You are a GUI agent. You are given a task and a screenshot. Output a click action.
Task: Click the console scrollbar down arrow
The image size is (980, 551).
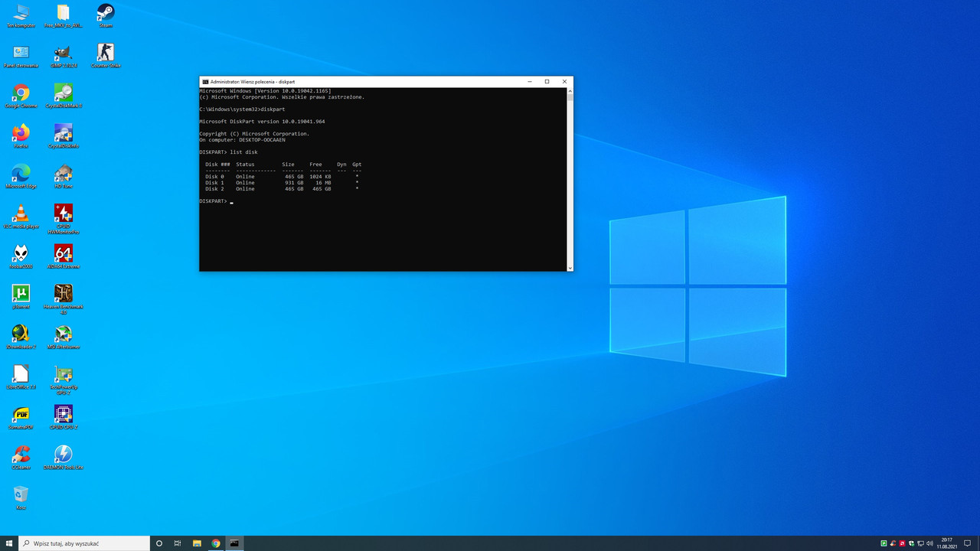(570, 268)
